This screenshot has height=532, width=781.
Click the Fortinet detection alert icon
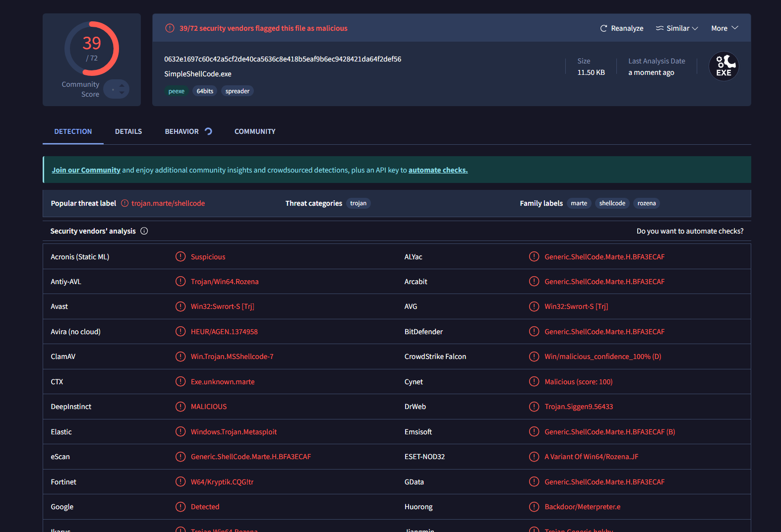point(180,481)
